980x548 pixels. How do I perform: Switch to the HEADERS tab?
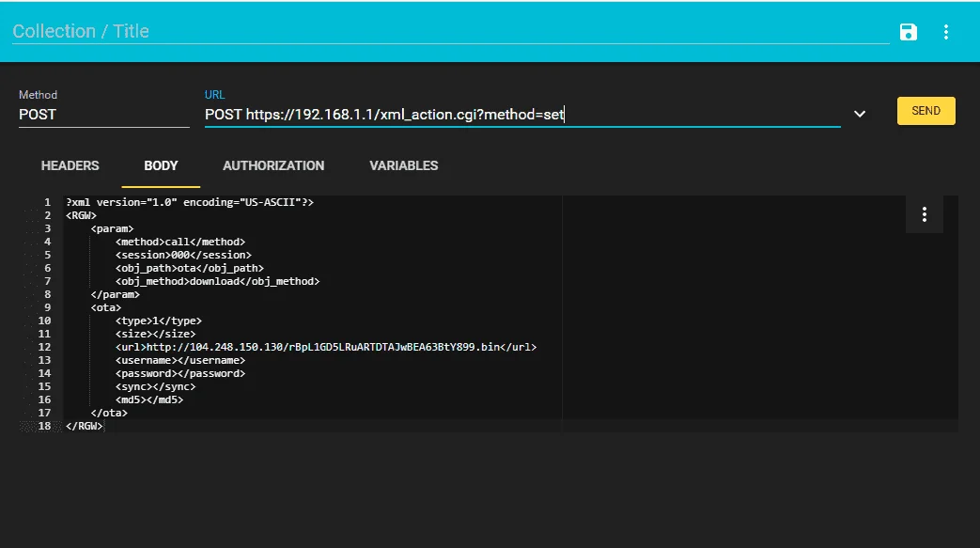70,165
